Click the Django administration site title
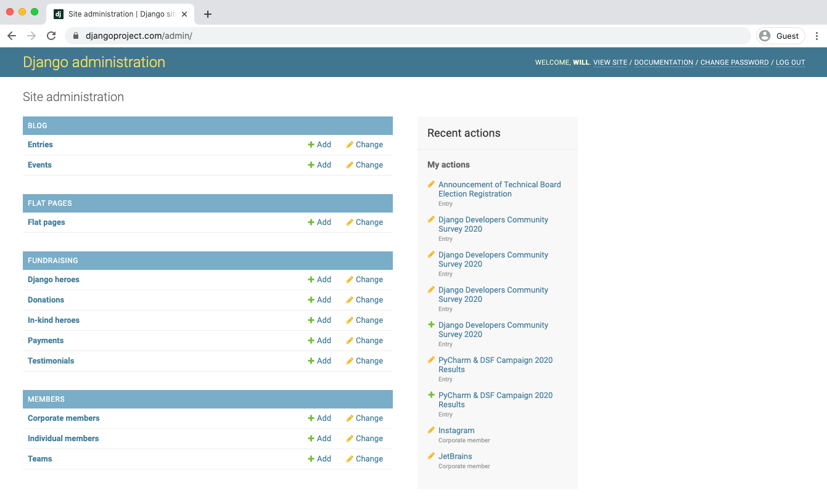Screen dimensions: 827x504 click(x=94, y=62)
